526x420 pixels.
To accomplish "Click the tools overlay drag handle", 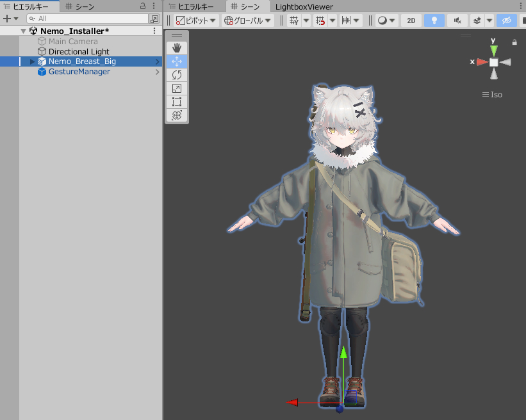I will pyautogui.click(x=177, y=35).
